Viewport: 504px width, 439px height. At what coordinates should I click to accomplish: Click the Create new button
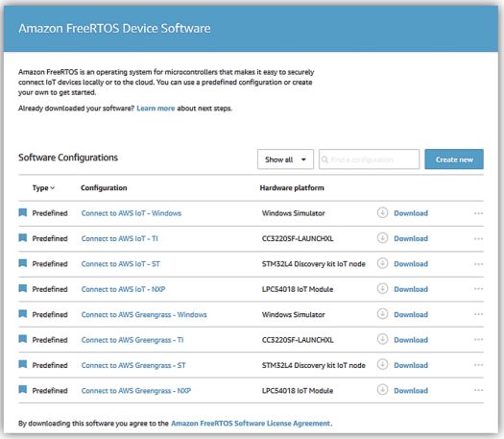click(x=454, y=159)
